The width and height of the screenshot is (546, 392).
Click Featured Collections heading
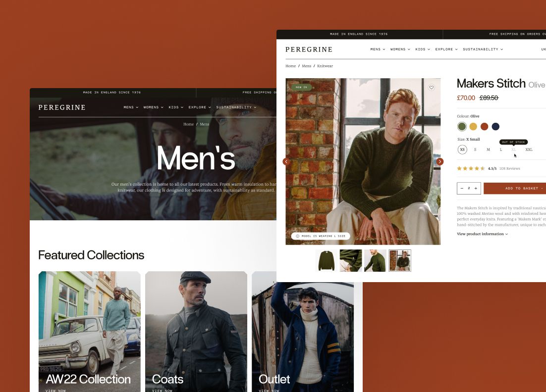pos(91,255)
